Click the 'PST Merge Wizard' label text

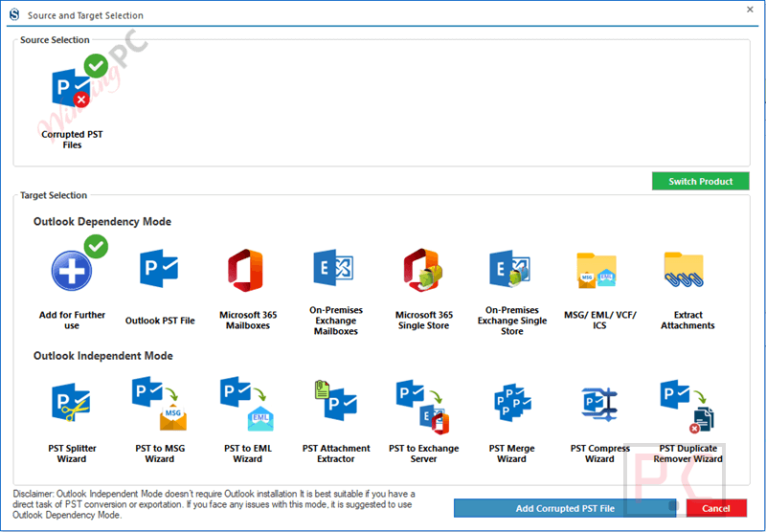point(511,454)
